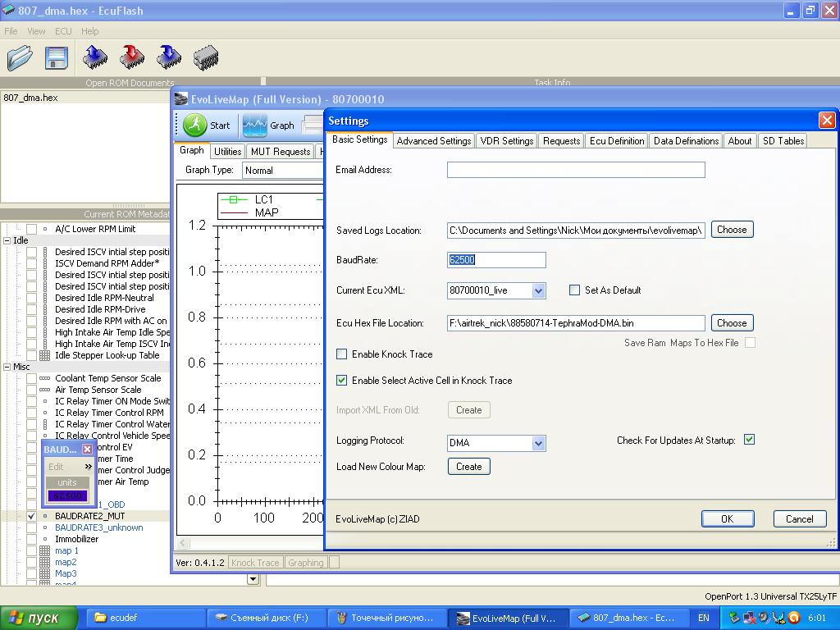Open the Current Ecu XML dropdown
This screenshot has width=840, height=630.
pyautogui.click(x=538, y=290)
